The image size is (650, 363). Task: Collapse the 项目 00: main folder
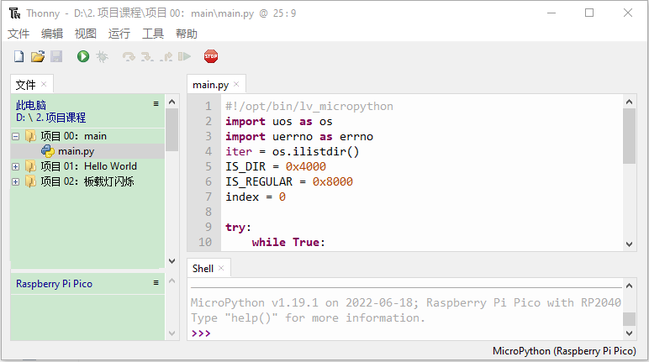point(16,136)
